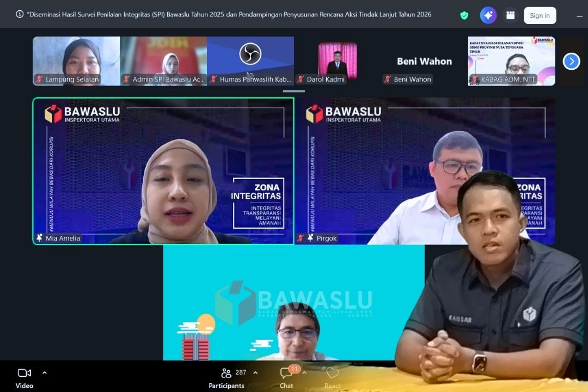Image resolution: width=588 pixels, height=392 pixels.
Task: Expand the Video options arrow
Action: pyautogui.click(x=45, y=372)
